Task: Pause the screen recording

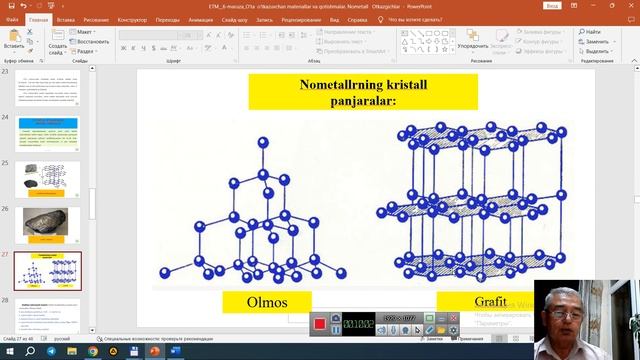Action: tap(336, 330)
